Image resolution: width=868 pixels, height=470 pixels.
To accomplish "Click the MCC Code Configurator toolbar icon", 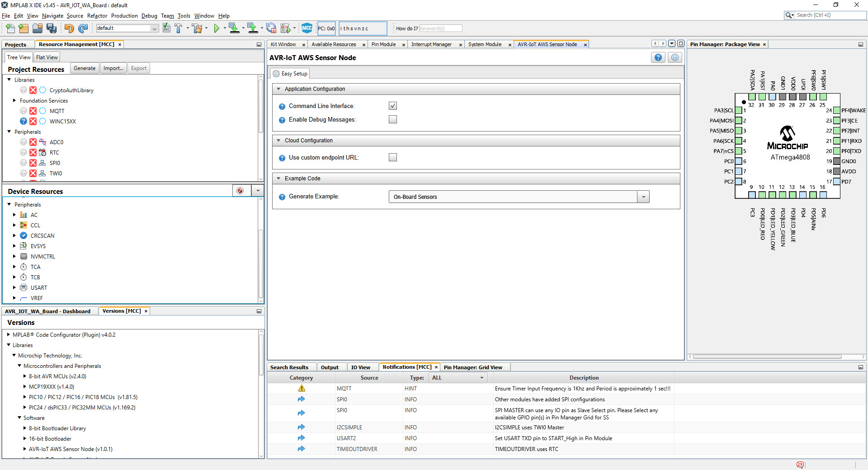I will coord(307,28).
